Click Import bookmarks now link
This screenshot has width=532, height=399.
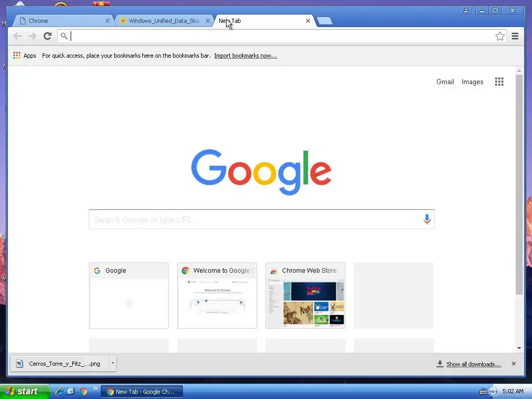[x=246, y=56]
